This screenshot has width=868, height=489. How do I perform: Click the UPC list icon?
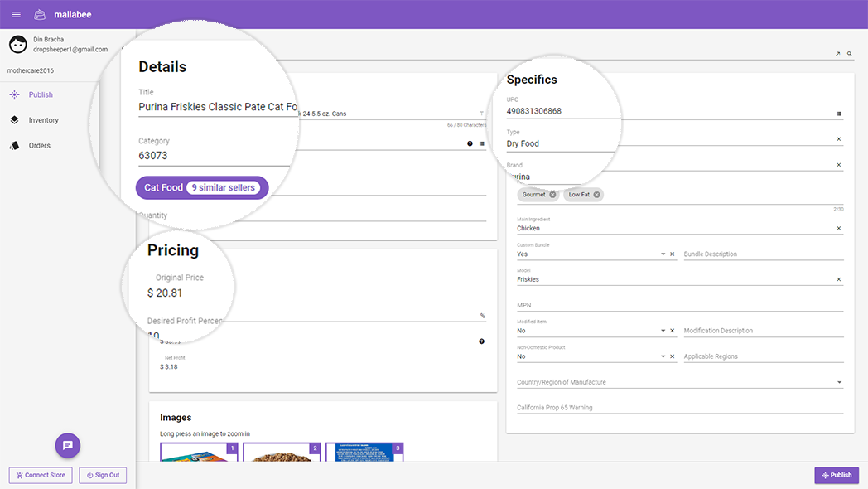[x=839, y=114]
